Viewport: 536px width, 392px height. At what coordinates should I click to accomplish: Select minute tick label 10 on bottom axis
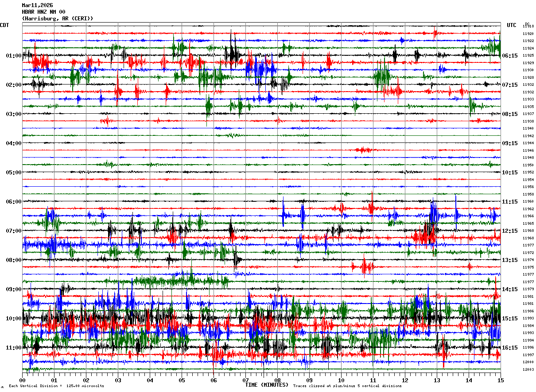(341, 380)
